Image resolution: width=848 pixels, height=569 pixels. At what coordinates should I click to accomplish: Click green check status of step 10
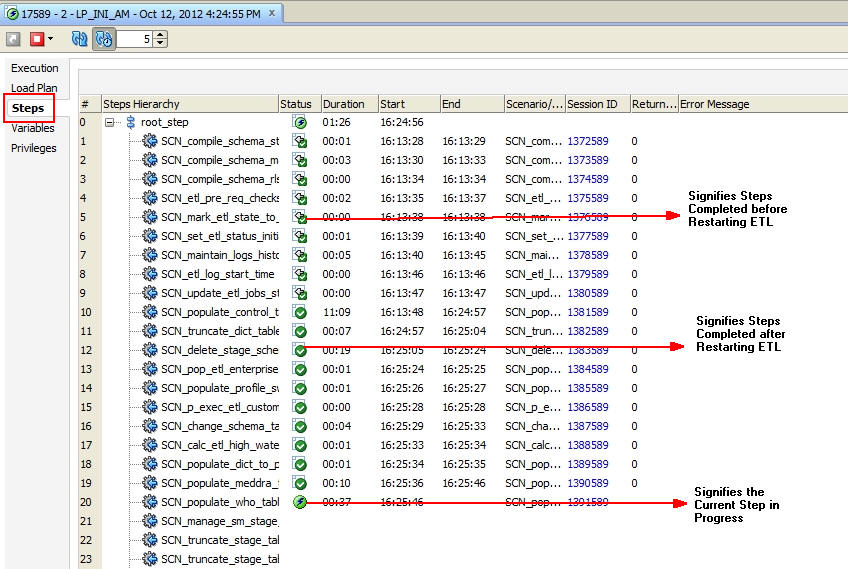300,313
